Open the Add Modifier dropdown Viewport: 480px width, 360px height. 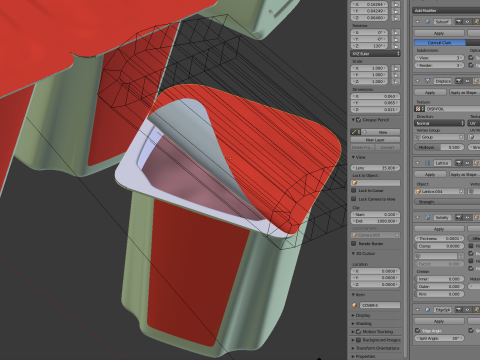tap(446, 10)
